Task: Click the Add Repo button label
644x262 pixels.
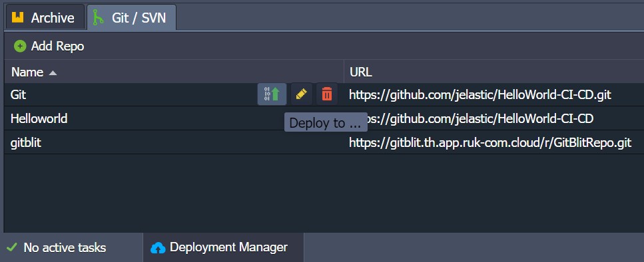Action: [57, 47]
